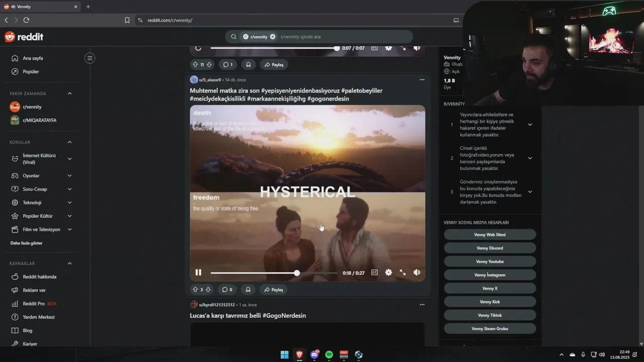The image size is (644, 362).
Task: Open r/MIQARATAYFA community
Action: 39,121
